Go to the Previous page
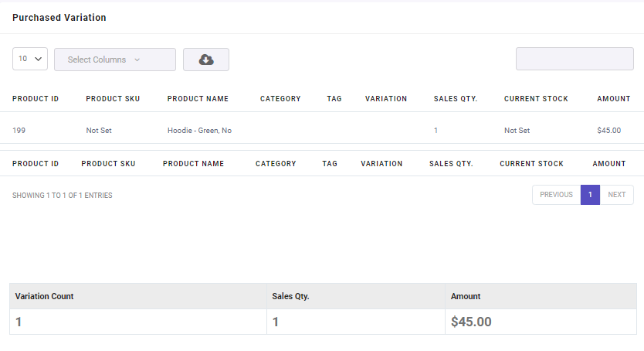The height and width of the screenshot is (351, 644). coord(556,195)
